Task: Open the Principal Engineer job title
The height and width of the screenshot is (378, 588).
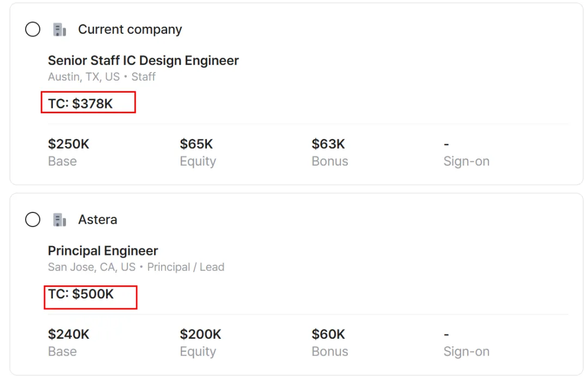Action: 103,251
